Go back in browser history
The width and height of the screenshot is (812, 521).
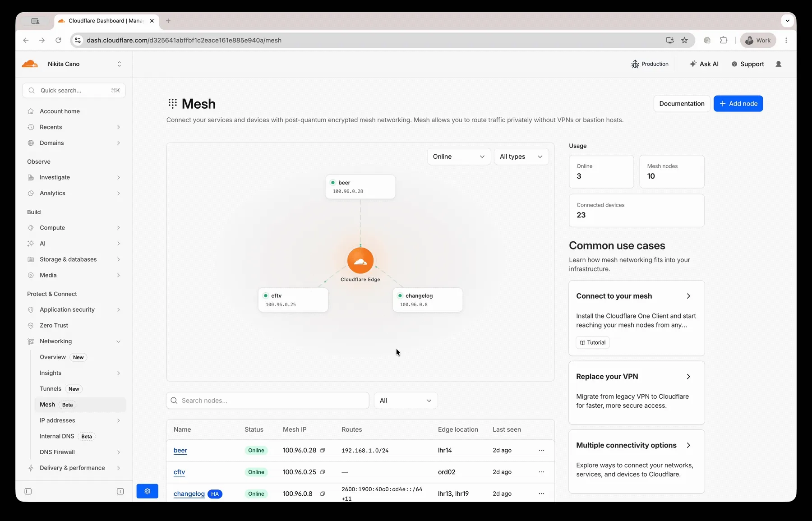point(26,40)
